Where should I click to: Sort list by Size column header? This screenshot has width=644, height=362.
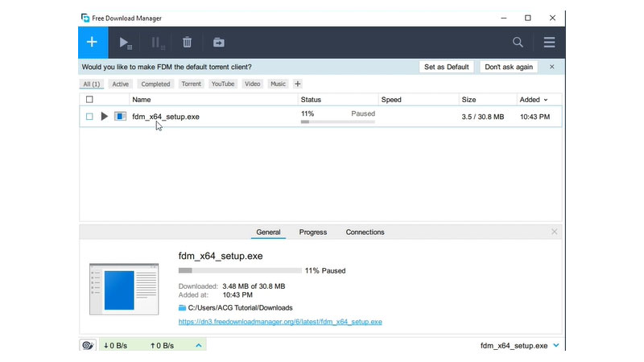[469, 100]
